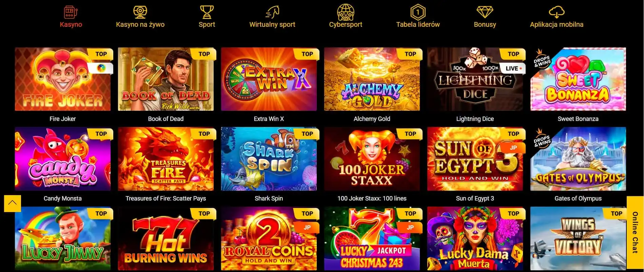Open the Sun of Egypt 3 thumbnail
Viewport: 644px width, 272px height.
[475, 159]
